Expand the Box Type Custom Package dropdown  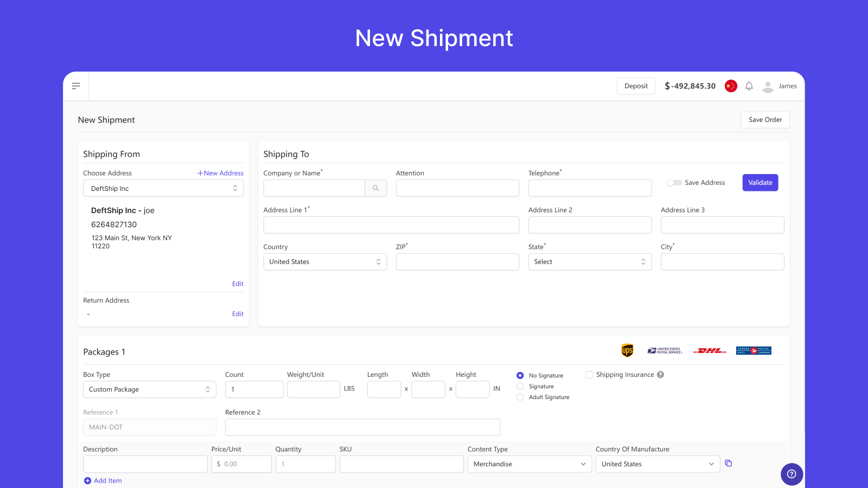(149, 389)
